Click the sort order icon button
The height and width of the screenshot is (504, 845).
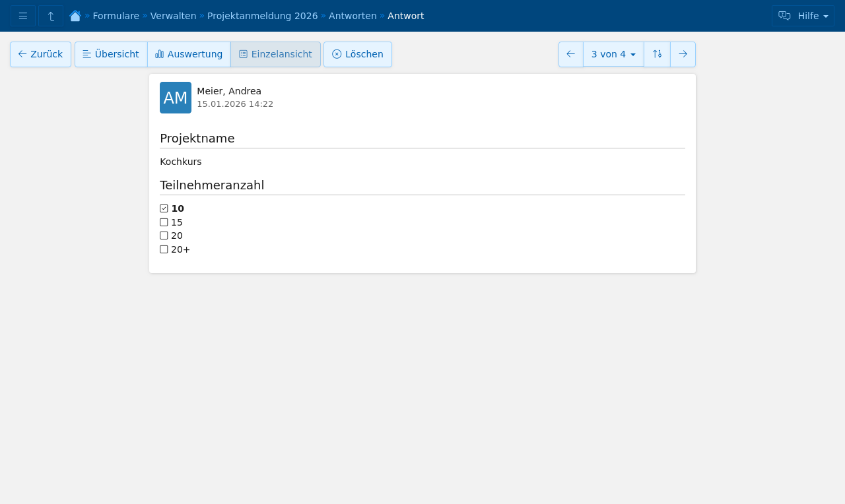coord(657,54)
